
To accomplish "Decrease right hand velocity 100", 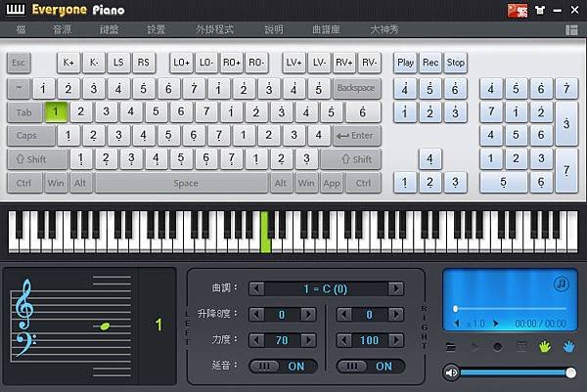I will tap(344, 340).
